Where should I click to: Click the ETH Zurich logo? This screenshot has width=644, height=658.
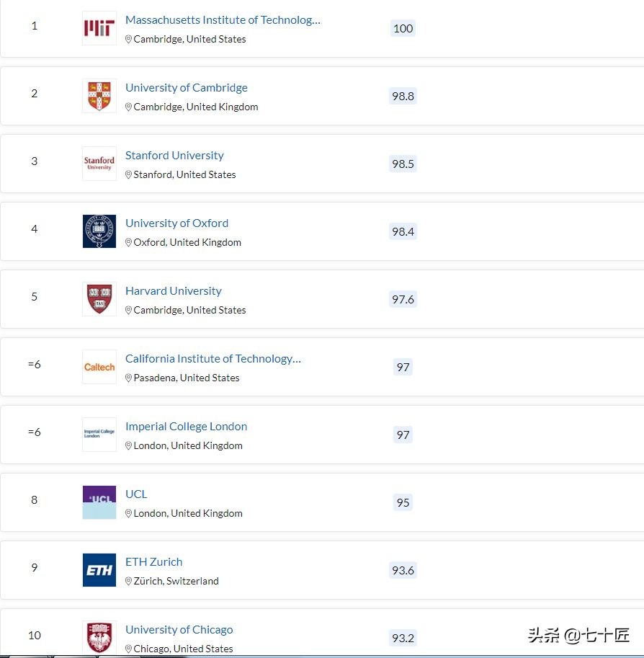click(x=99, y=569)
